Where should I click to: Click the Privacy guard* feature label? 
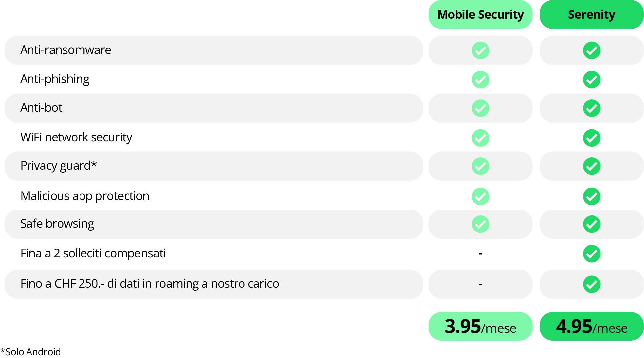point(59,166)
